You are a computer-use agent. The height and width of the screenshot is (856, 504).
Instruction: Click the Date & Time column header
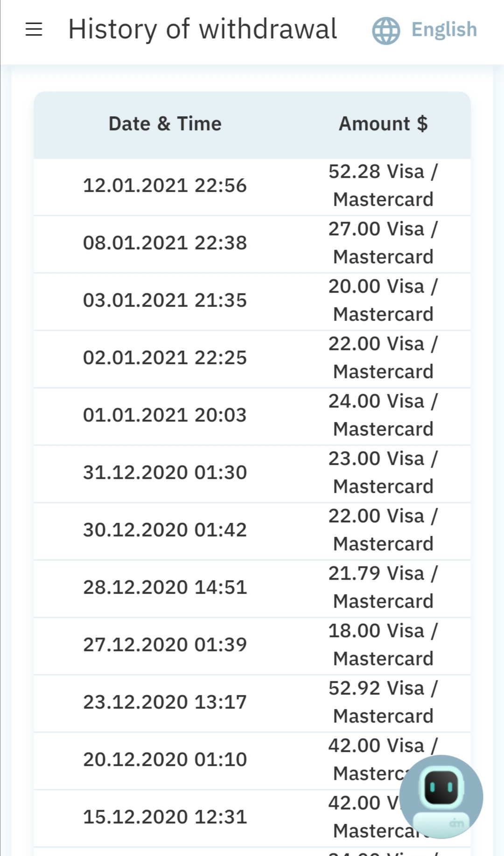(165, 124)
